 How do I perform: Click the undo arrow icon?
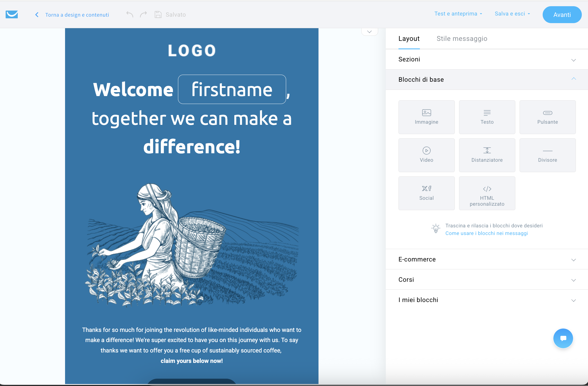[130, 14]
